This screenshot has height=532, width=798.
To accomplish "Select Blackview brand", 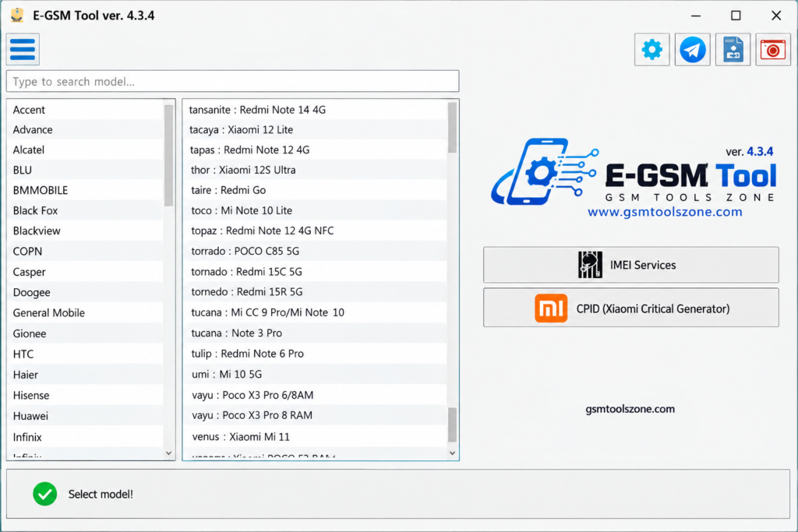I will (x=85, y=231).
